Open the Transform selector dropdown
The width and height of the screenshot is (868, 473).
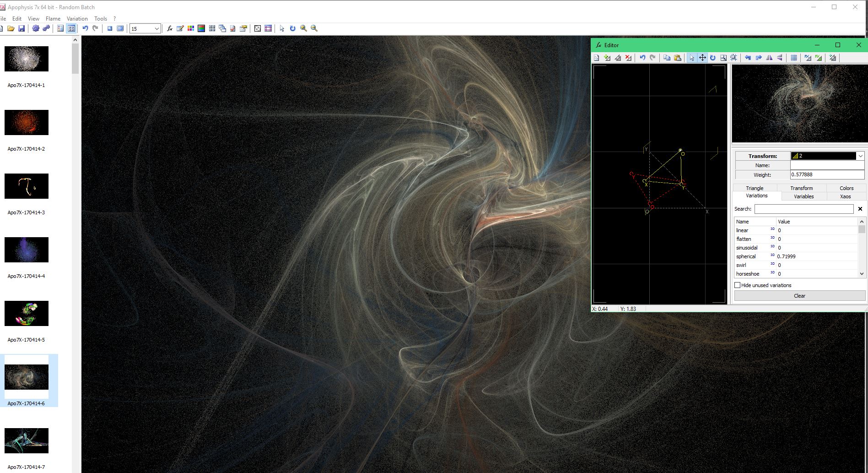860,156
